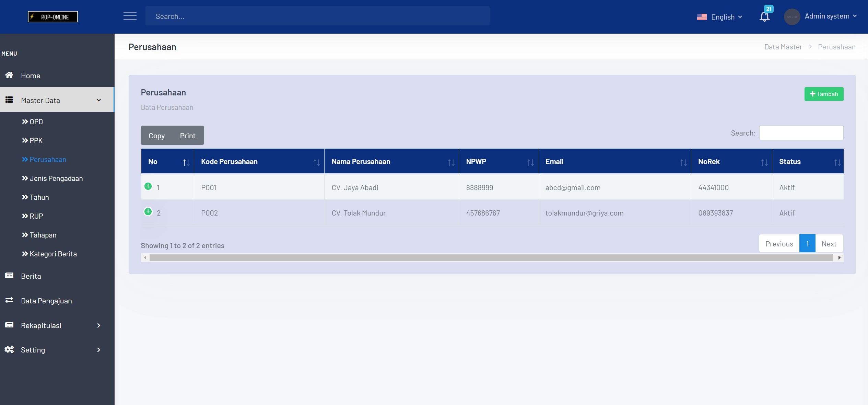
Task: Click the Data Pengajuan exchange arrows icon
Action: click(x=9, y=300)
